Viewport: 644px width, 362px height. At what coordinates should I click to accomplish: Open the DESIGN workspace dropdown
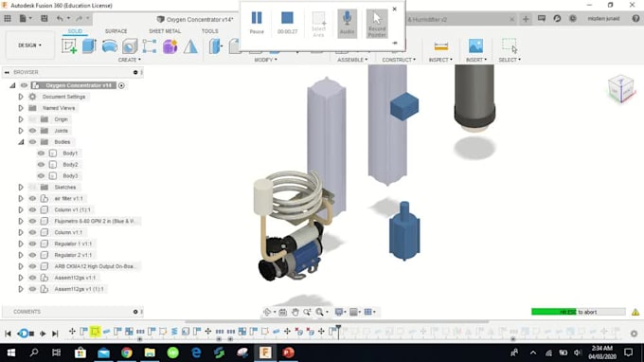(x=29, y=45)
